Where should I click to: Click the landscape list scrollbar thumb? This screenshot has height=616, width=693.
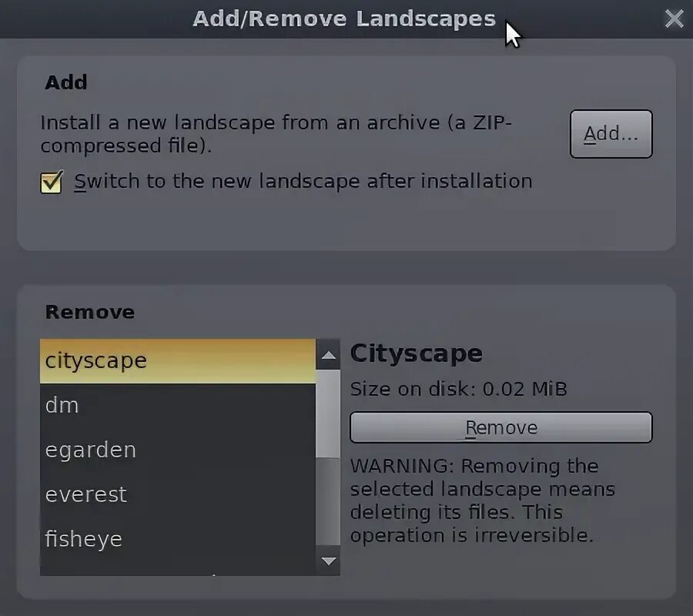coord(328,413)
